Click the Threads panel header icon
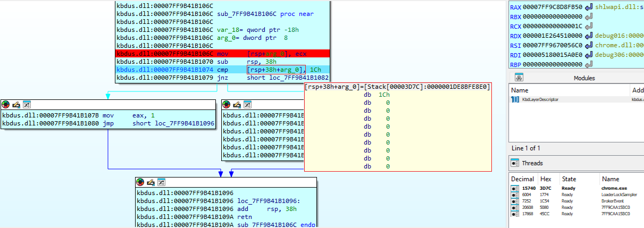 click(x=515, y=163)
